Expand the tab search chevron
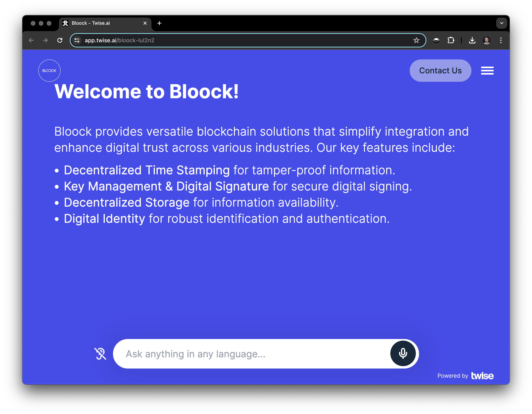This screenshot has width=532, height=414. point(502,23)
